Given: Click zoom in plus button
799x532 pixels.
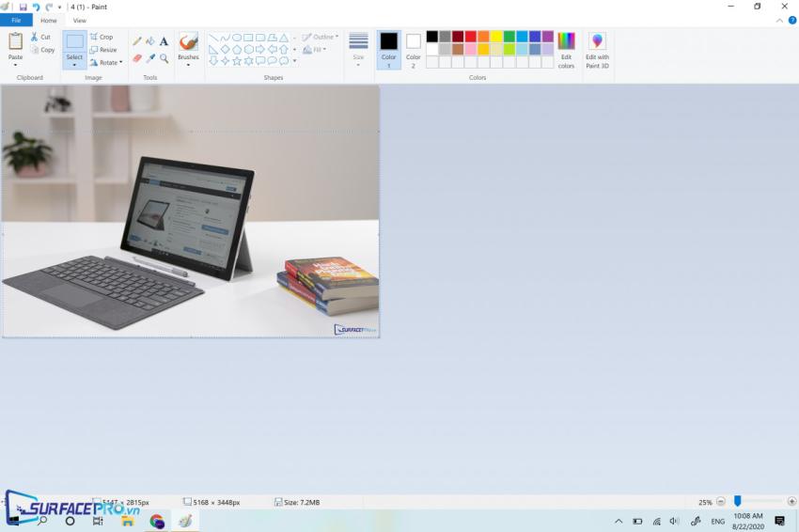Looking at the screenshot, I should [791, 501].
